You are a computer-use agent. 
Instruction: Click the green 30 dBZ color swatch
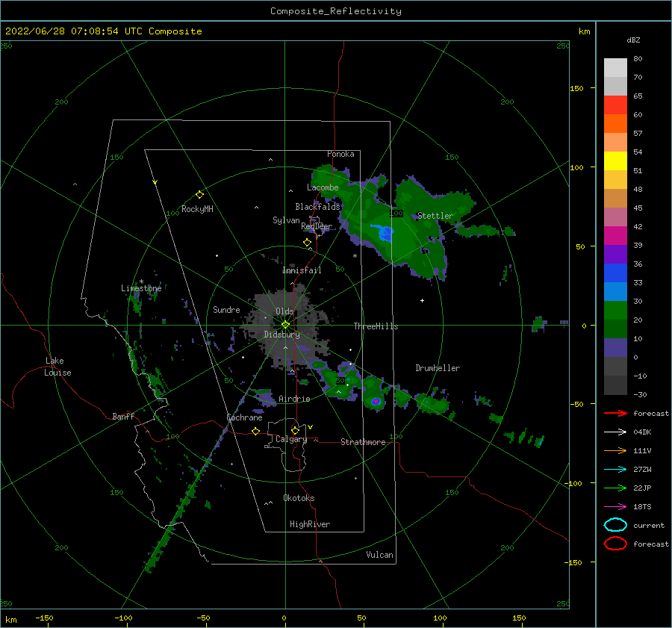coord(615,310)
